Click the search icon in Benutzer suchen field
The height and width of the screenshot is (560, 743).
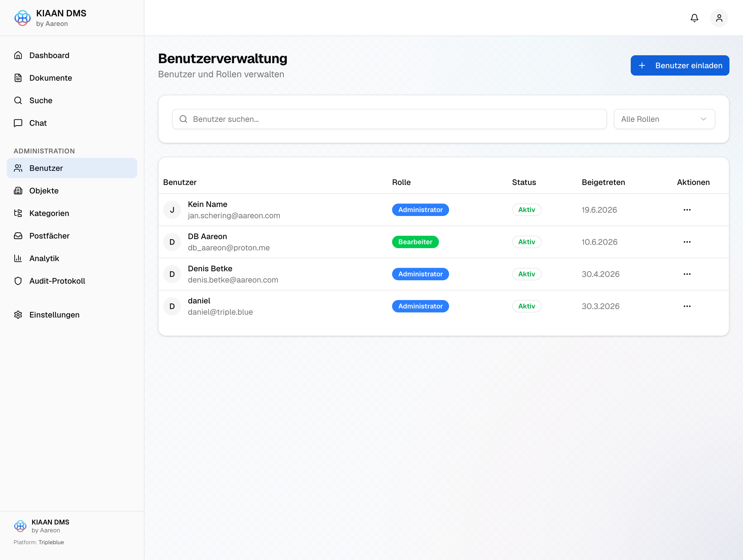tap(183, 119)
